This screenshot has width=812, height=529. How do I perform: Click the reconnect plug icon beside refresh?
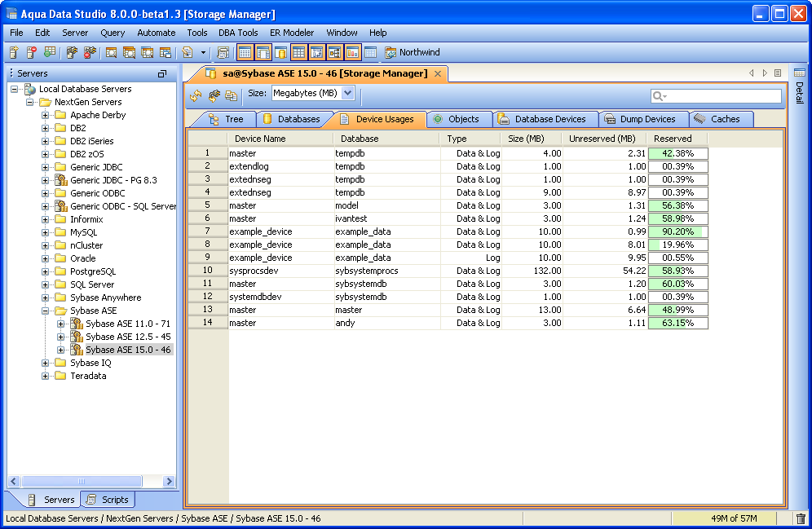[214, 95]
